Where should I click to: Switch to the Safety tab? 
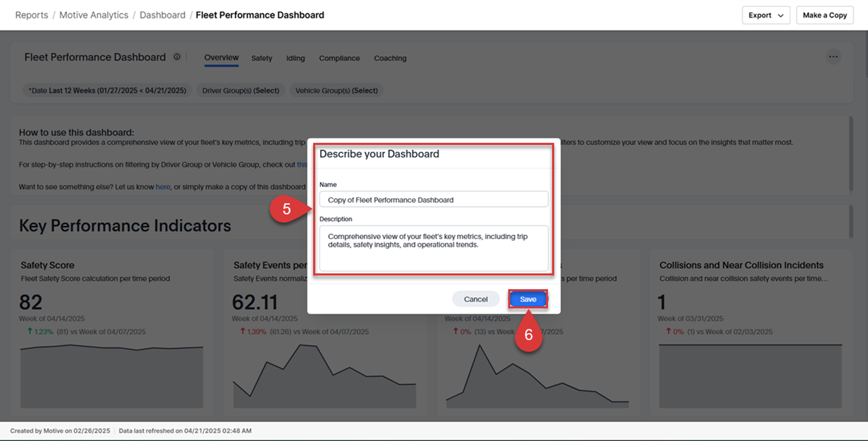tap(262, 58)
